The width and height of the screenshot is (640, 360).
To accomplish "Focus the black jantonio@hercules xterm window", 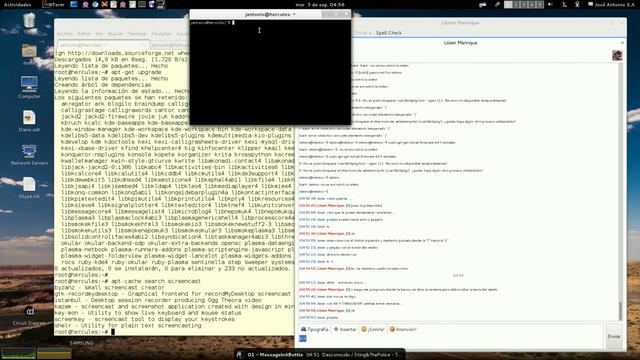I will pos(270,72).
